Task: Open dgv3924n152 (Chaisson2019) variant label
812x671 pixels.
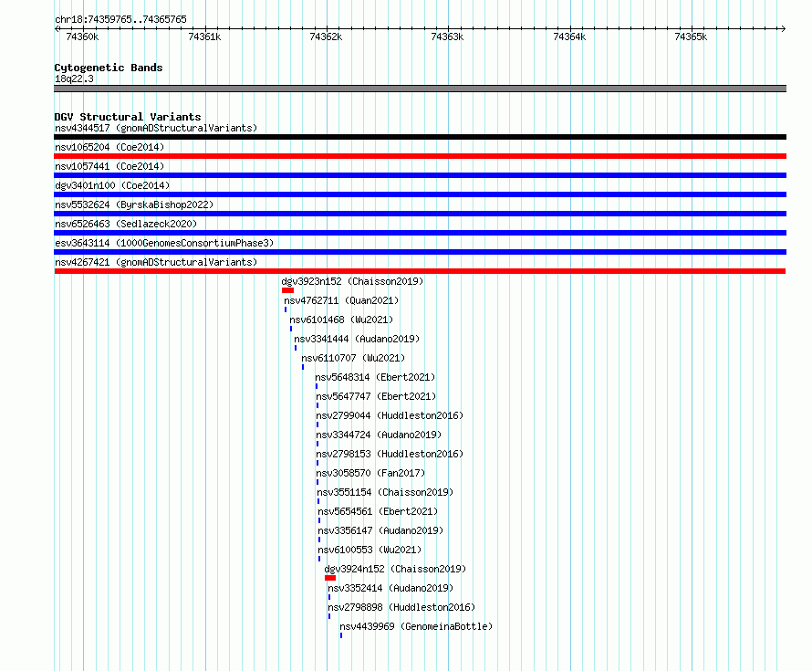Action: pyautogui.click(x=395, y=569)
